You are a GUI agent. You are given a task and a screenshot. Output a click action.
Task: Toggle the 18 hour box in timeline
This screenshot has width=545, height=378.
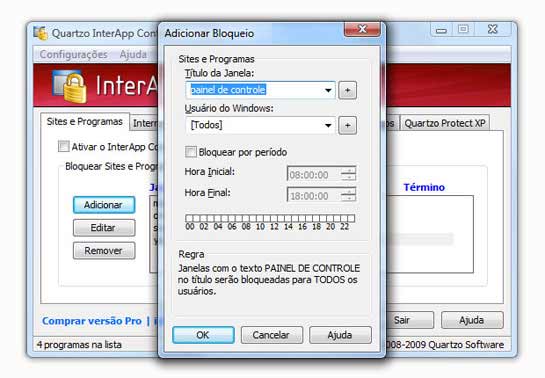[x=316, y=218]
